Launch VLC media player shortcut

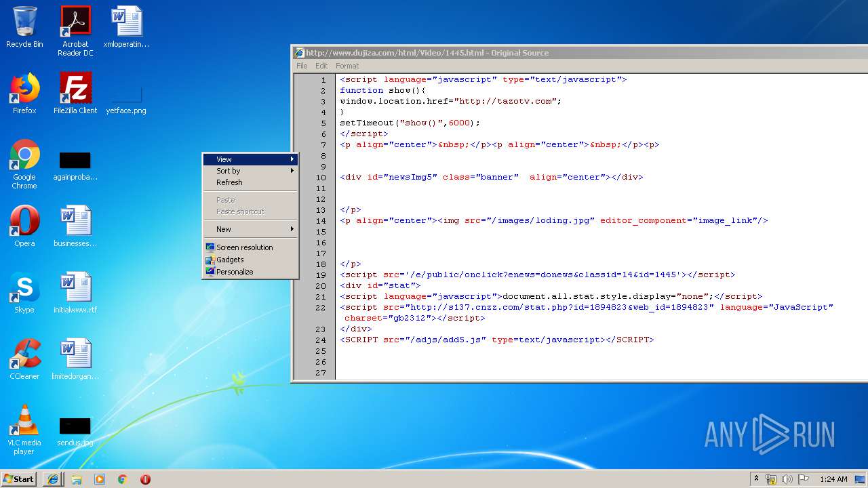[24, 430]
